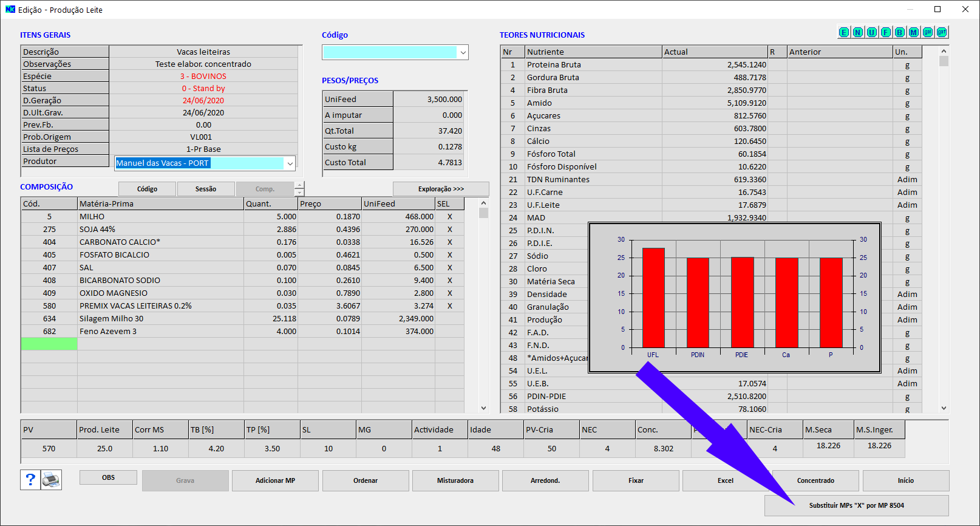The width and height of the screenshot is (980, 526).
Task: Open help with the question mark icon
Action: point(30,480)
